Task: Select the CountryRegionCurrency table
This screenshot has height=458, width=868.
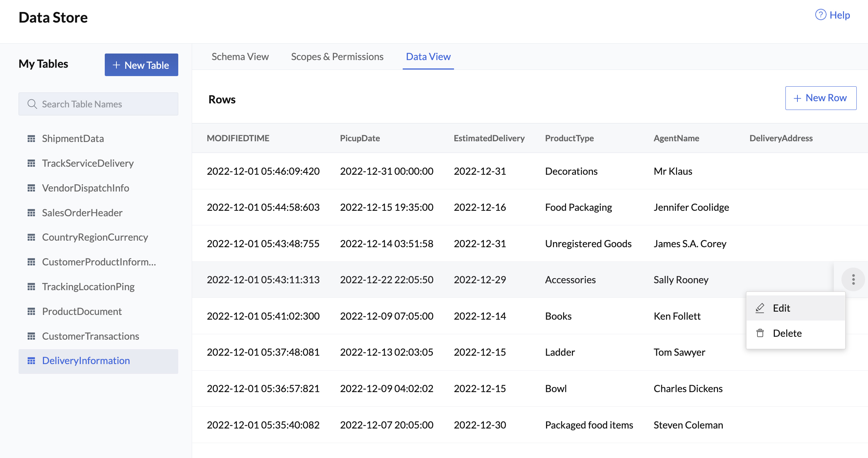Action: (x=95, y=237)
